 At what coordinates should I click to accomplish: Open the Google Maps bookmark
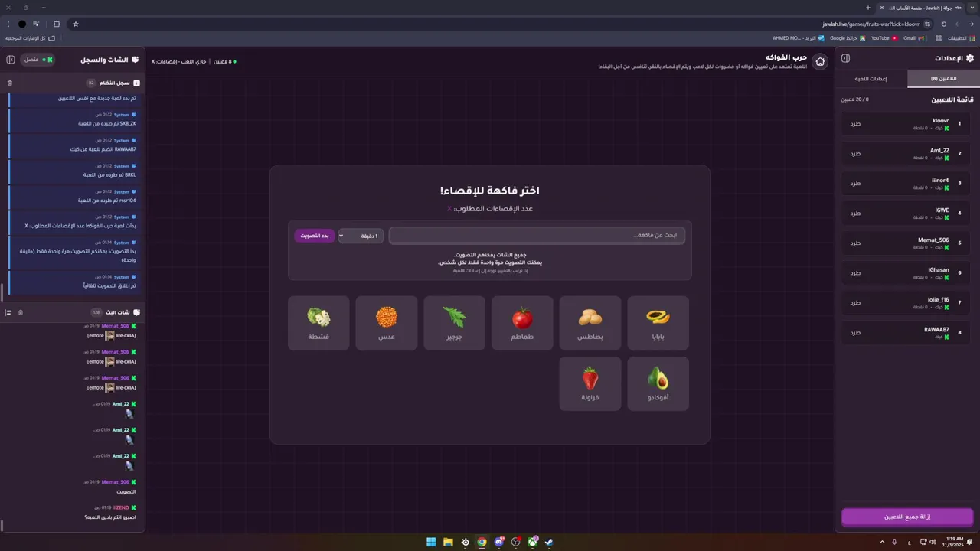pos(848,37)
